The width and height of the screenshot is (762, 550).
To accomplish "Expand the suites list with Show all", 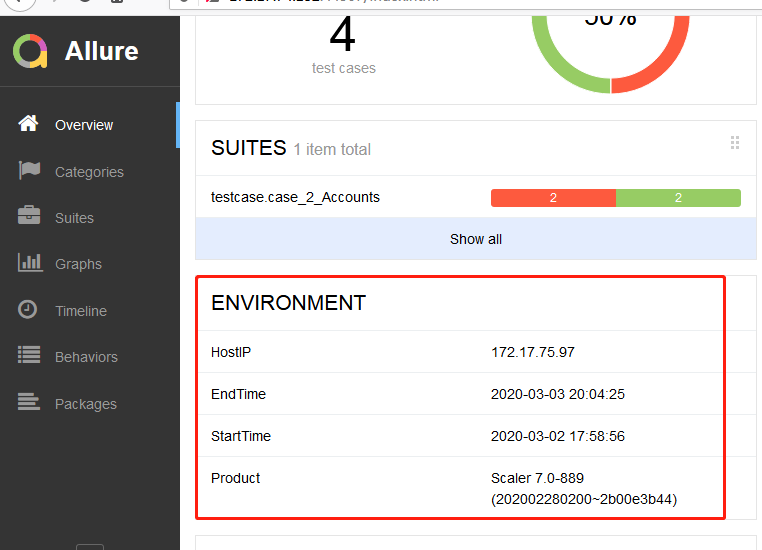I will [x=475, y=239].
